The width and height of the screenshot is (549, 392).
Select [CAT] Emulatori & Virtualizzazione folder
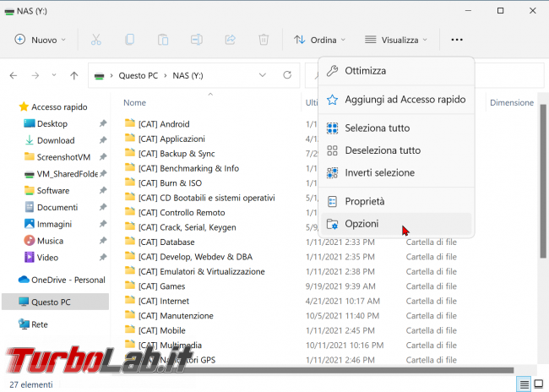(x=194, y=271)
